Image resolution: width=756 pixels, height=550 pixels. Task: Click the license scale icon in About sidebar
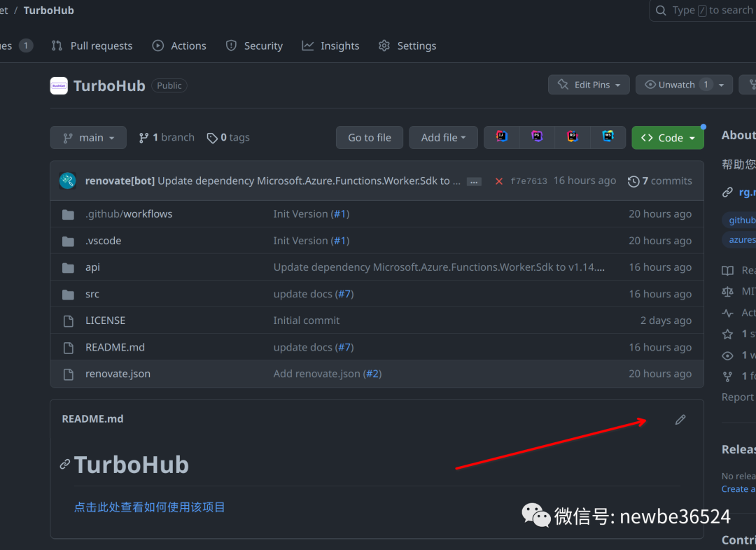tap(727, 292)
